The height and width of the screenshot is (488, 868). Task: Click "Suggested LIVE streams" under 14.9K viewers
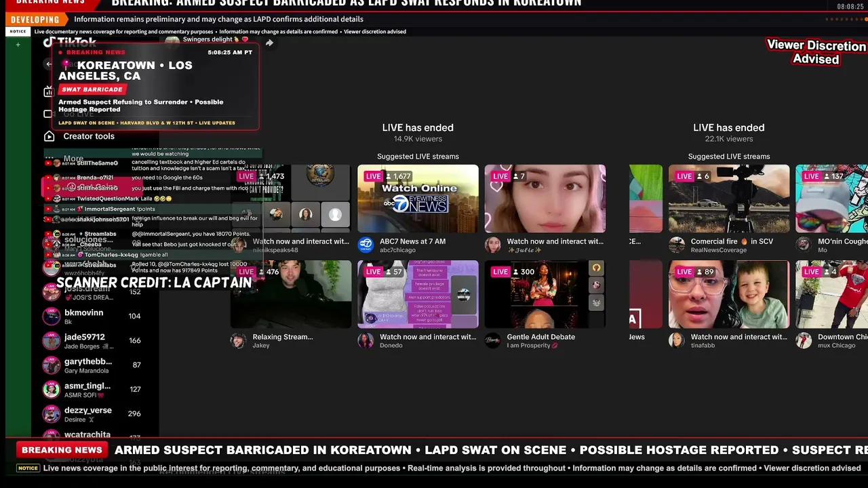click(418, 157)
